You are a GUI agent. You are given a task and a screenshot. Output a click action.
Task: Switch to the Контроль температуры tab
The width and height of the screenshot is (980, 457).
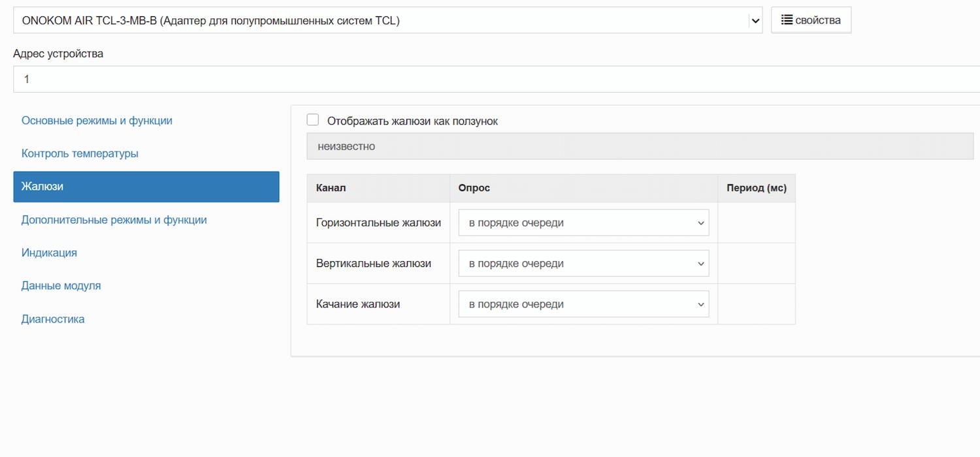[x=80, y=153]
